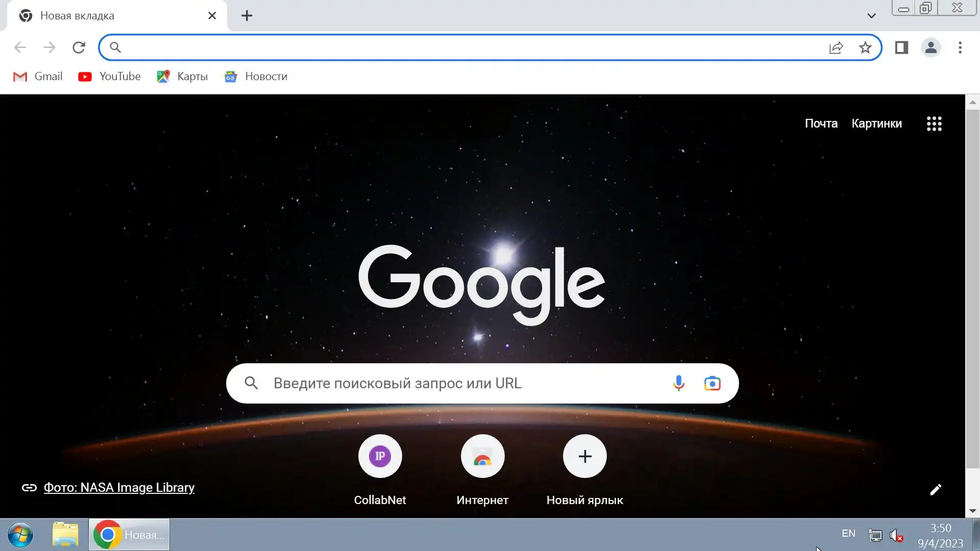
Task: Open Chrome three-dot menu
Action: click(960, 47)
